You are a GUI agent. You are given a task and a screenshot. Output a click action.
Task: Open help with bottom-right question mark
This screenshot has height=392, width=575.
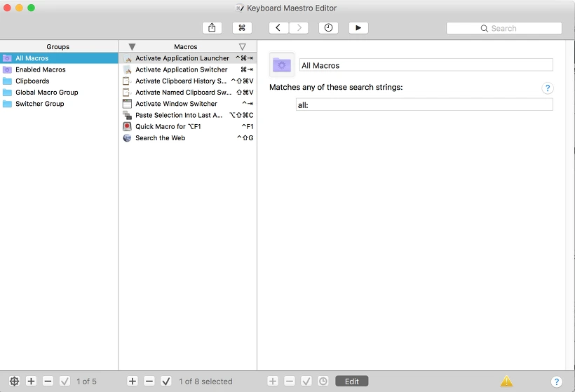tap(556, 381)
